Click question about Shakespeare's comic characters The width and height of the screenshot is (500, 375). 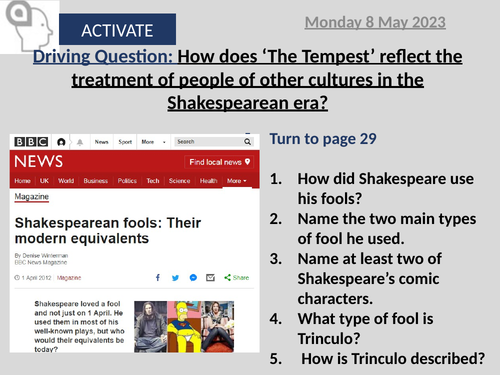pyautogui.click(x=369, y=279)
